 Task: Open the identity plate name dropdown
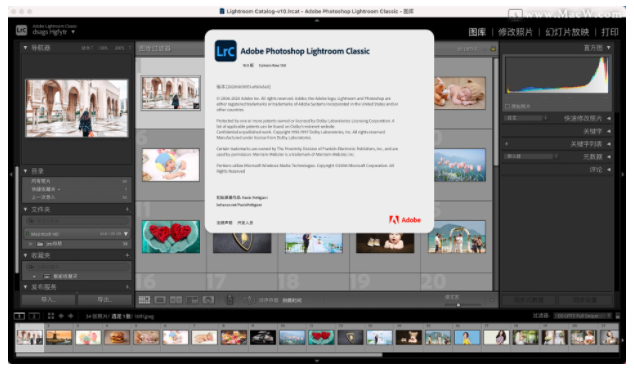[x=73, y=32]
